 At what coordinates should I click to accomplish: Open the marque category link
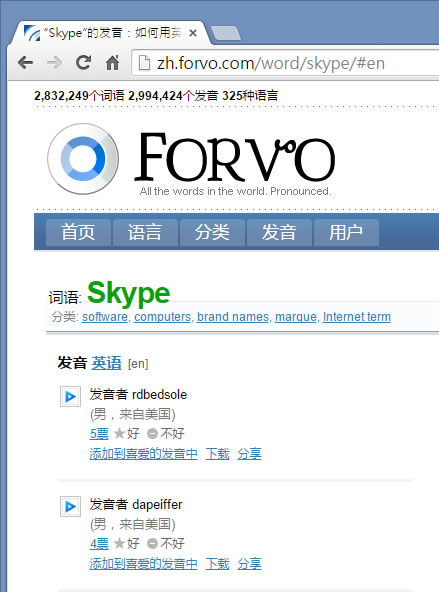tap(296, 317)
